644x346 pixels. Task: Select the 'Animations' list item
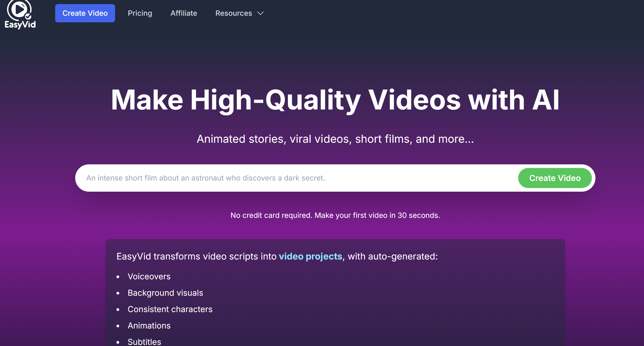(149, 326)
